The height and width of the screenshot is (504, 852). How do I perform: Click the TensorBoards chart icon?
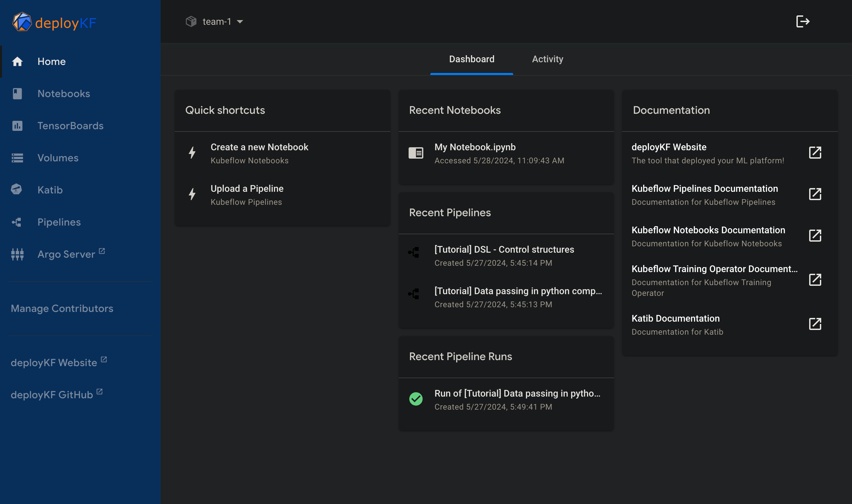point(17,125)
